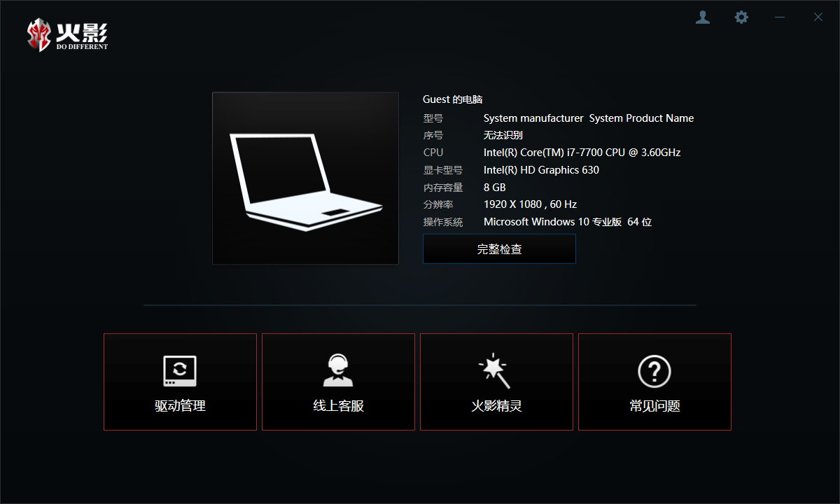The image size is (840, 504).
Task: Click the '分辨率' label
Action: pyautogui.click(x=438, y=204)
